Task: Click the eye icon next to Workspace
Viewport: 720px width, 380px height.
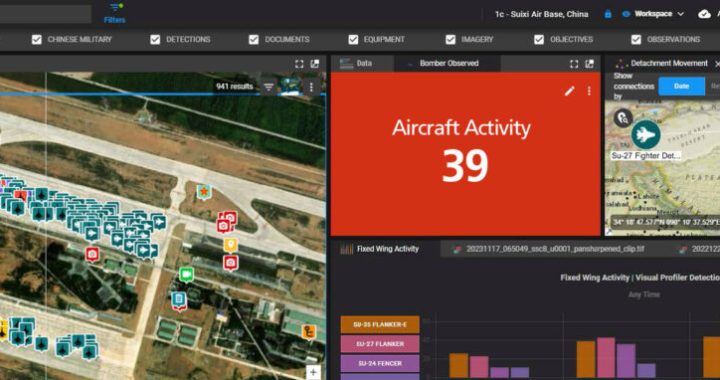Action: pyautogui.click(x=625, y=14)
